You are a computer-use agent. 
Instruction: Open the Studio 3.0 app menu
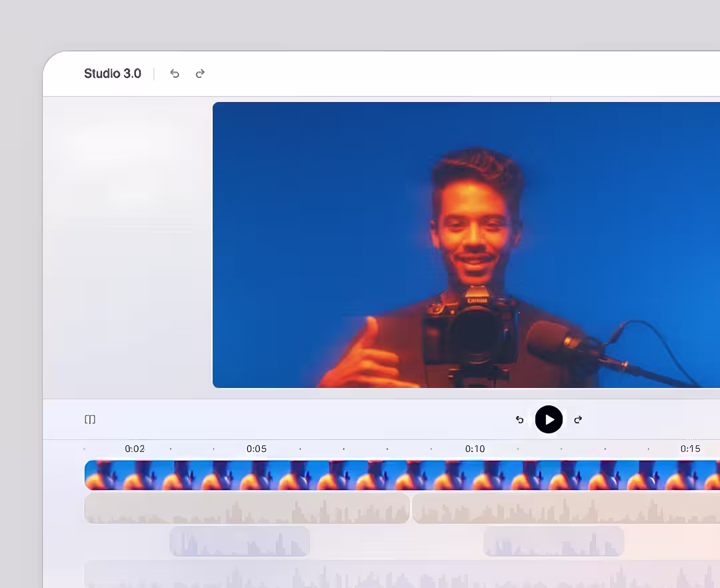[x=112, y=73]
